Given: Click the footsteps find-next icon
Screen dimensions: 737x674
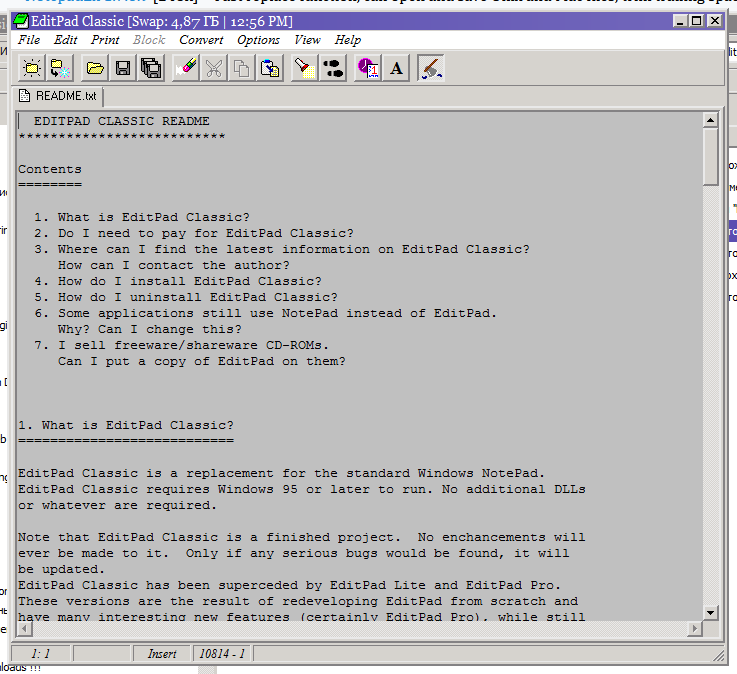Looking at the screenshot, I should (333, 69).
